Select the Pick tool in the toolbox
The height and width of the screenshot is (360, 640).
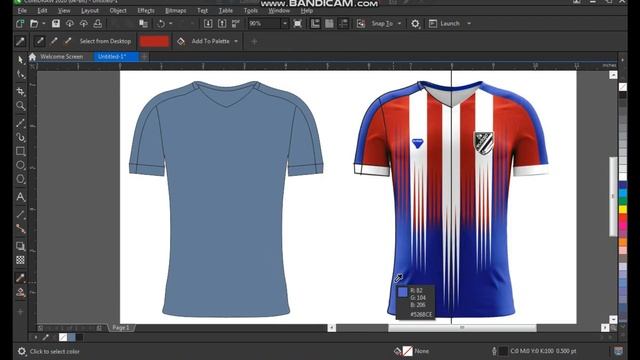[x=20, y=60]
